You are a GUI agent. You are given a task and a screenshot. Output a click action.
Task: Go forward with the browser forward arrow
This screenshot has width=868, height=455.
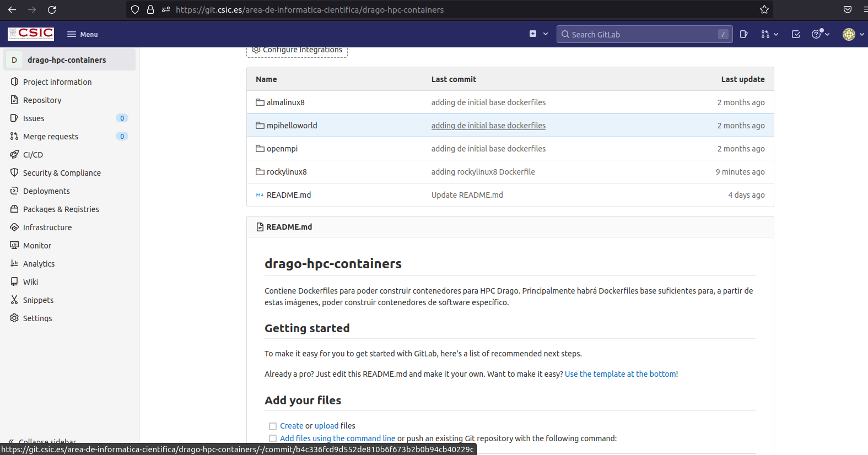tap(32, 9)
